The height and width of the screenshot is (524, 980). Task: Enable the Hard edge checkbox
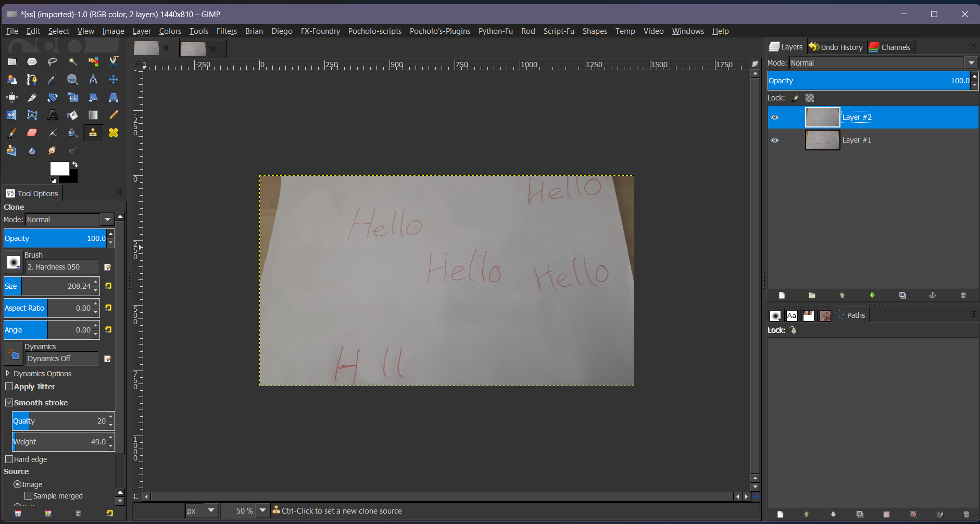(9, 459)
